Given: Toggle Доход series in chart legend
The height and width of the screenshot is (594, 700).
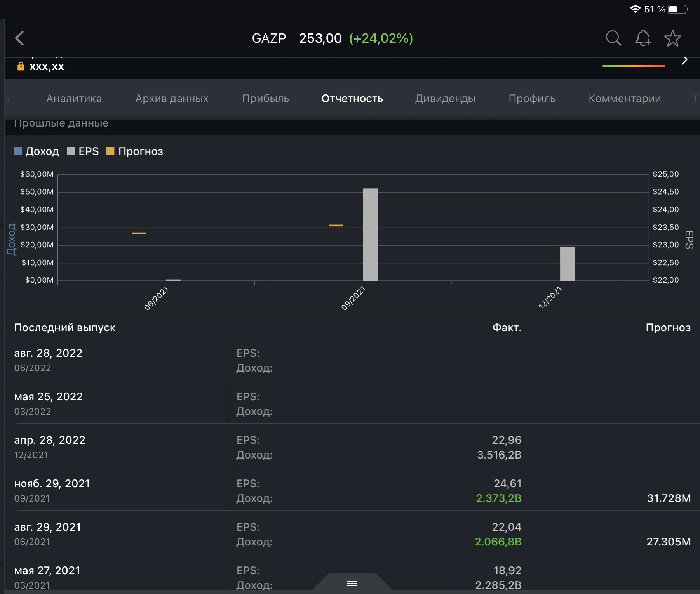Looking at the screenshot, I should (37, 151).
